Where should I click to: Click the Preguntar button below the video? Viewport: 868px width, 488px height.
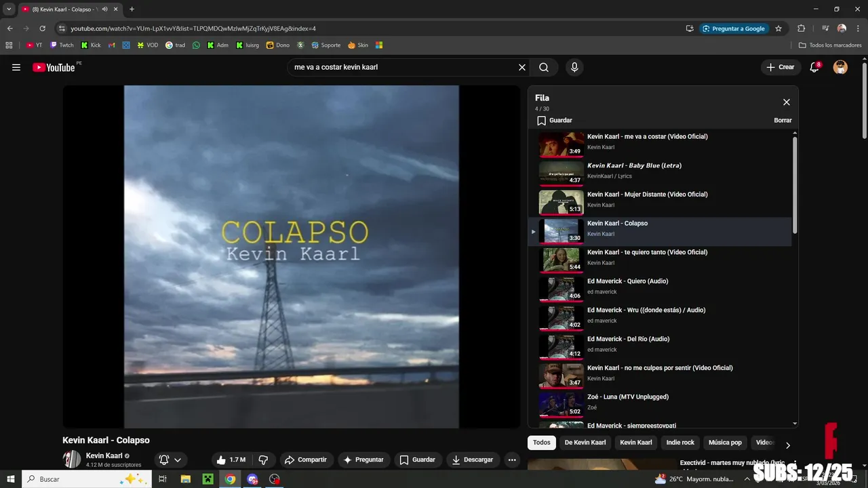[364, 460]
